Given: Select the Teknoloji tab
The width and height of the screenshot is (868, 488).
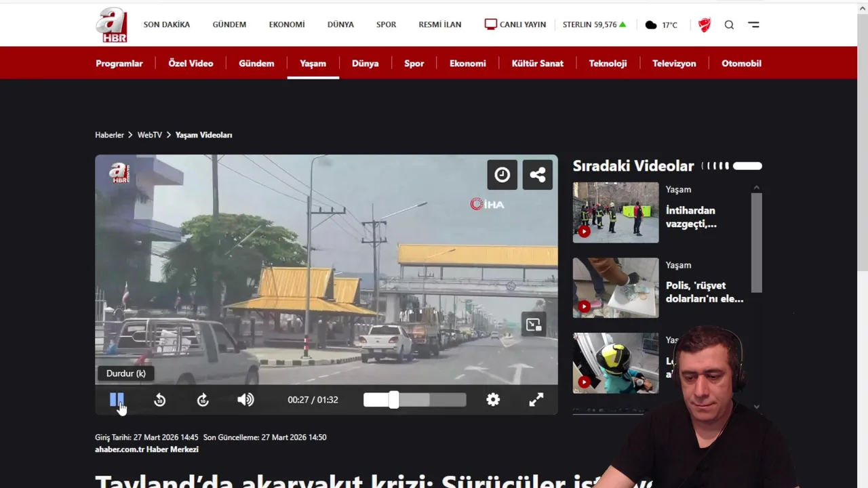Looking at the screenshot, I should pos(608,63).
